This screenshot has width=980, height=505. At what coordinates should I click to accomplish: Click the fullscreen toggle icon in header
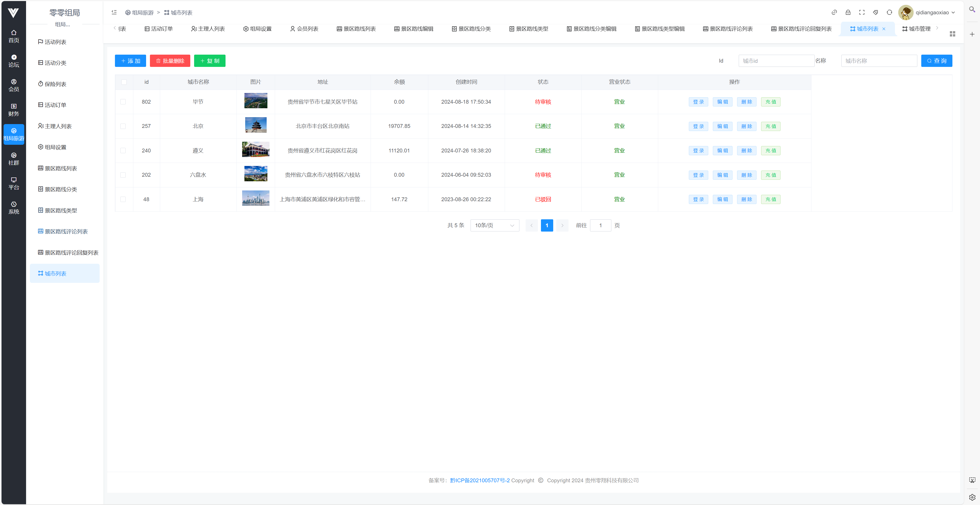point(862,13)
